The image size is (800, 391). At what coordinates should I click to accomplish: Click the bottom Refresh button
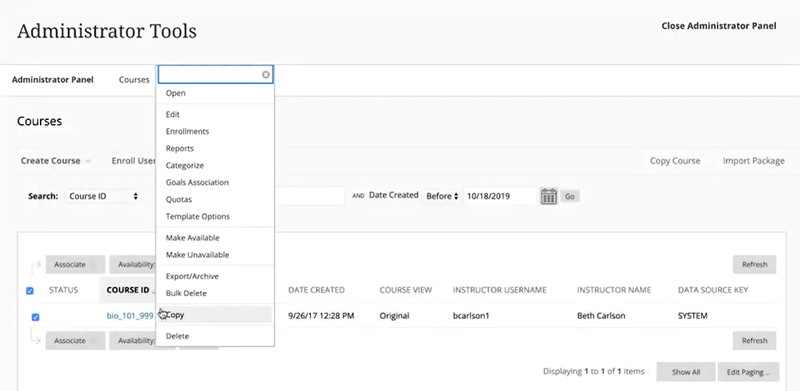[x=755, y=340]
